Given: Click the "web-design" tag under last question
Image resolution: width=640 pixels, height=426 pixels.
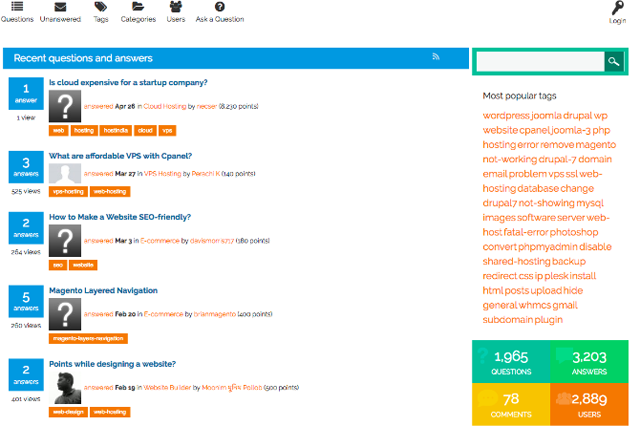Looking at the screenshot, I should pos(67,411).
